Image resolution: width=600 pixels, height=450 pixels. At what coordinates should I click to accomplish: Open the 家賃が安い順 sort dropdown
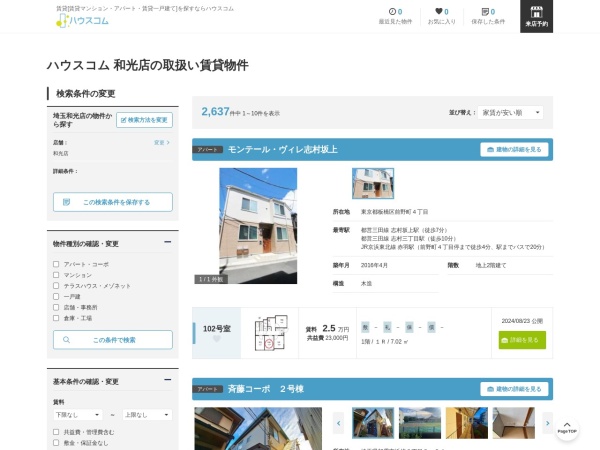(510, 112)
